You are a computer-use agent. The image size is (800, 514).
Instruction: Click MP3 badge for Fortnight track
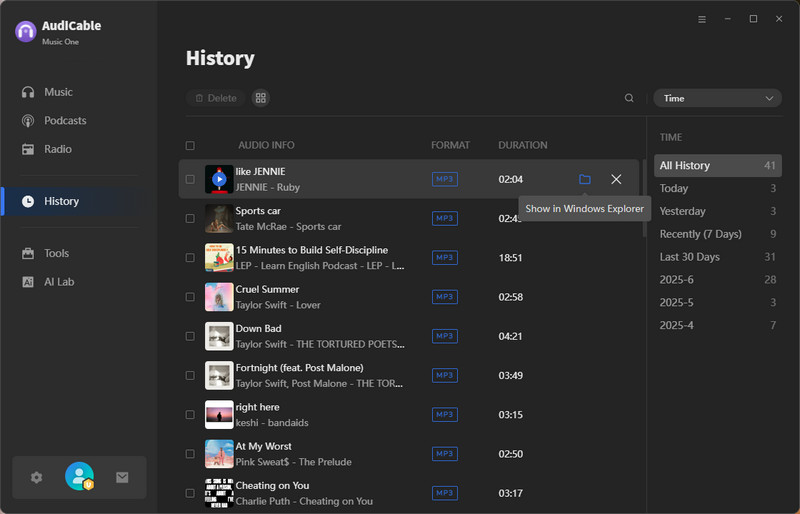(445, 376)
